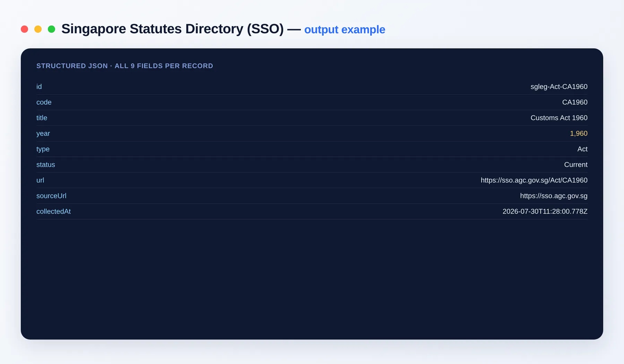
Task: Select the 'title' field label
Action: [42, 118]
